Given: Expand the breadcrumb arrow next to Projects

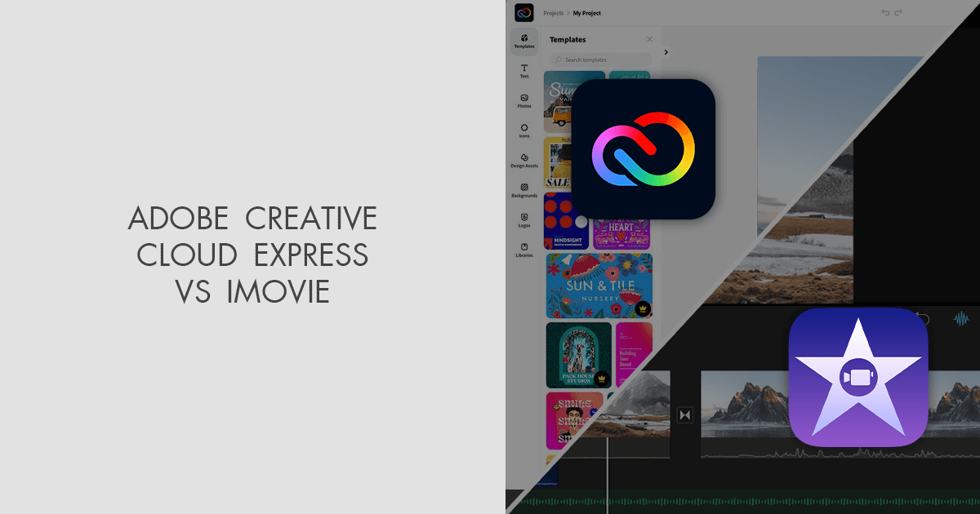Looking at the screenshot, I should point(568,13).
